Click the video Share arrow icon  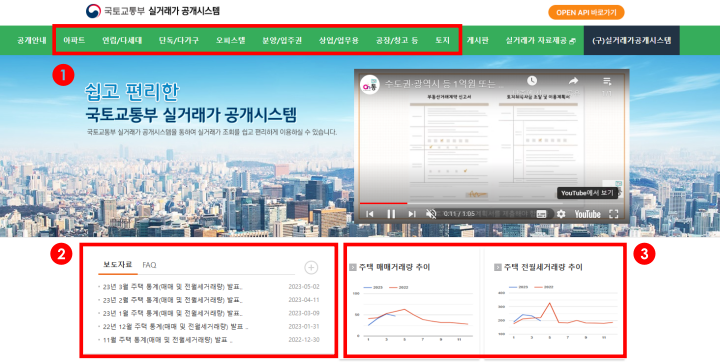coord(573,81)
